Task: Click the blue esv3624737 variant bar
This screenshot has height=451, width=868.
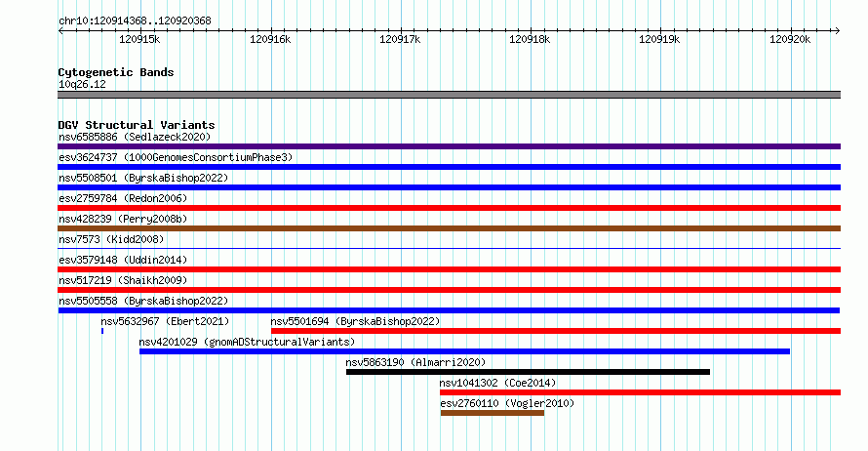Action: pyautogui.click(x=449, y=167)
